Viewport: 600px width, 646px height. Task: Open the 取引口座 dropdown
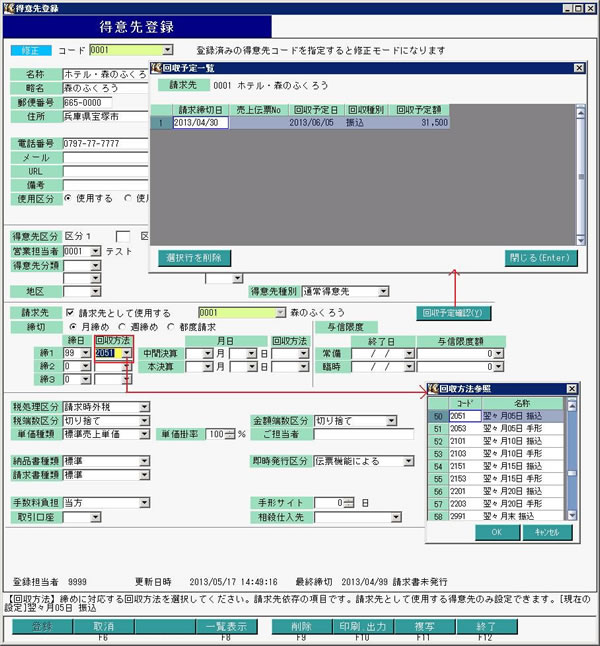pyautogui.click(x=95, y=517)
